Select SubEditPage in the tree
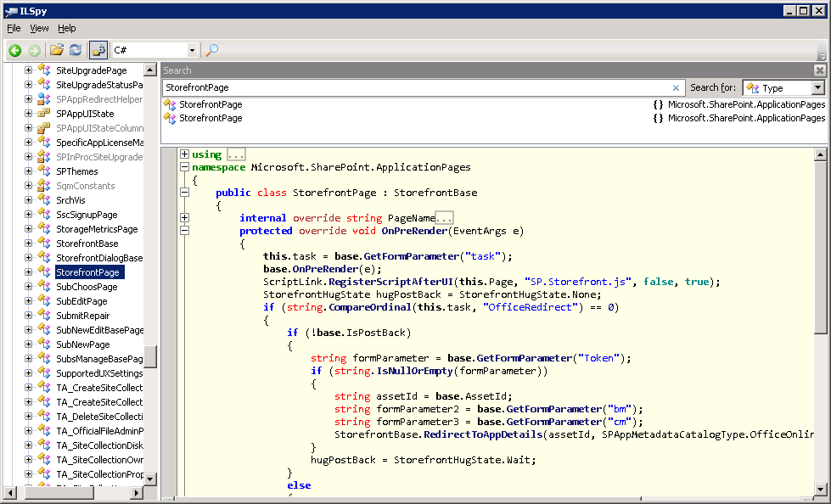The width and height of the screenshot is (831, 504). (x=81, y=301)
